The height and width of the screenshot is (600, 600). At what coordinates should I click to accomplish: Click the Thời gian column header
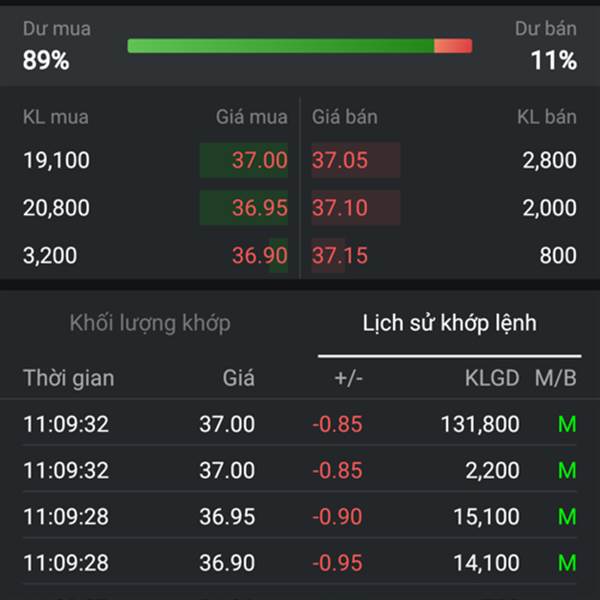pyautogui.click(x=68, y=378)
